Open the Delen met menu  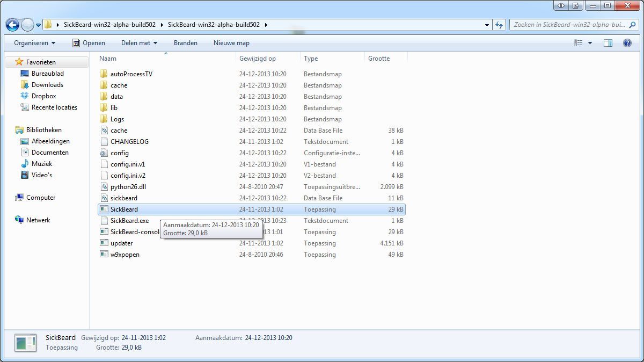click(139, 43)
